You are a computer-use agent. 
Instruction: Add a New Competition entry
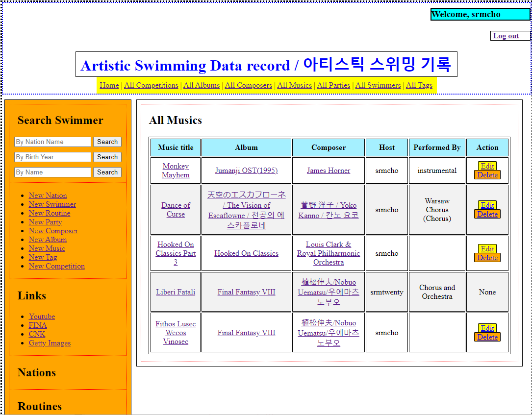coord(56,266)
